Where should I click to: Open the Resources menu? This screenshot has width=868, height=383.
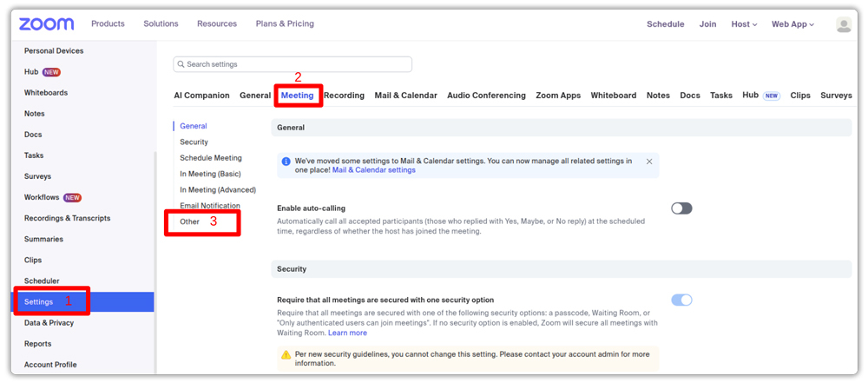click(217, 23)
